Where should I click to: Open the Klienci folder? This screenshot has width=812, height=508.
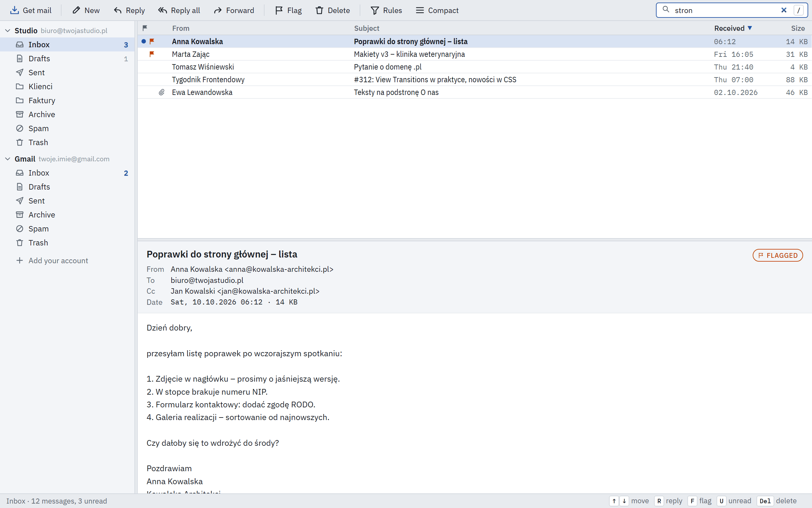(x=67, y=86)
